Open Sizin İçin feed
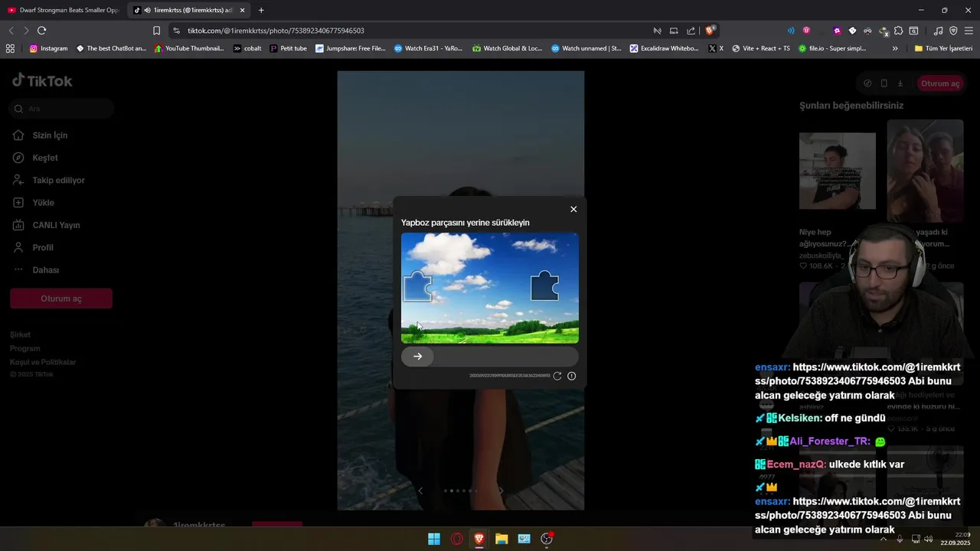This screenshot has width=980, height=551. pyautogui.click(x=50, y=135)
